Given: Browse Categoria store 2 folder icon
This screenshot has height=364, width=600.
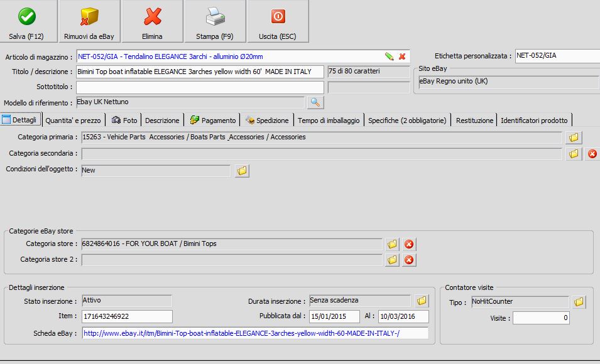Looking at the screenshot, I should coord(392,260).
